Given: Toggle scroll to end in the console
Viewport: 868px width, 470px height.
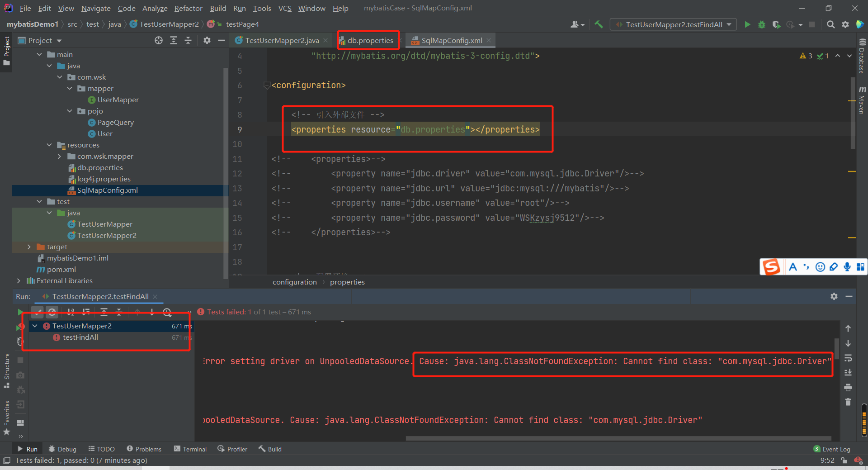Looking at the screenshot, I should coord(848,373).
